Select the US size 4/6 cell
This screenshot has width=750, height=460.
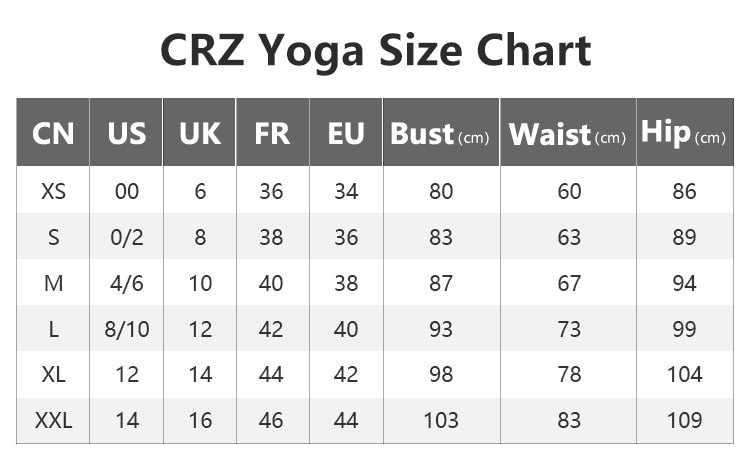point(127,283)
